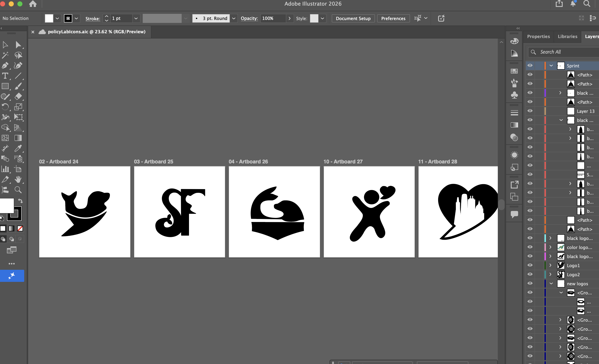The height and width of the screenshot is (364, 599).
Task: Choose the Column Graph tool
Action: click(5, 169)
